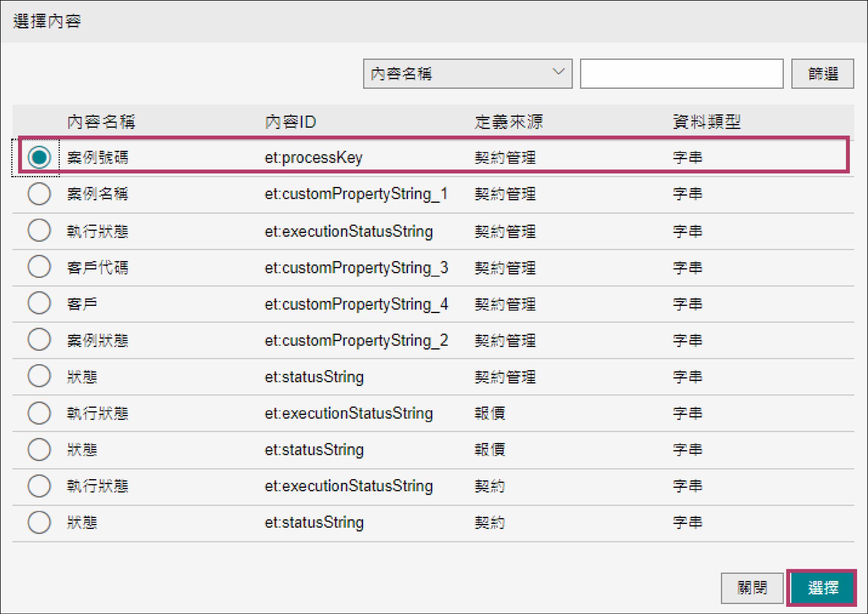The height and width of the screenshot is (614, 868).
Task: Open the 內容名稱 filter dropdown
Action: tap(467, 74)
